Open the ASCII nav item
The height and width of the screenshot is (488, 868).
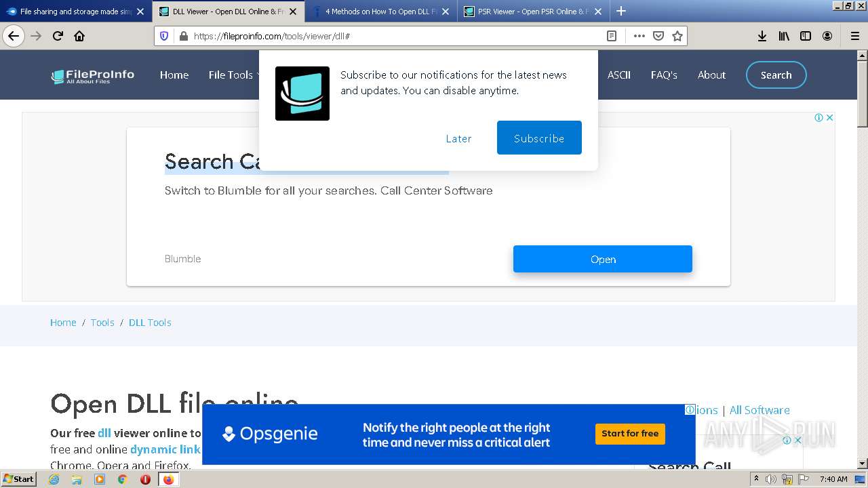[x=618, y=75]
